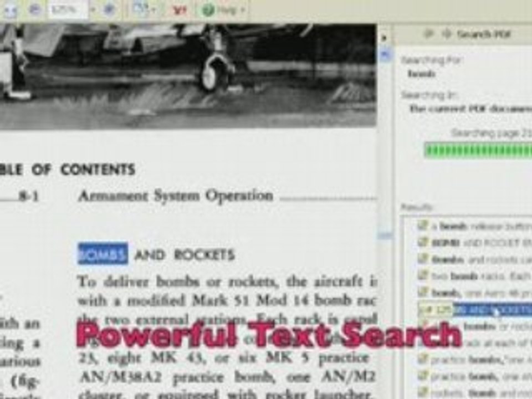
Task: Open the page view tool dropdown arrow
Action: pos(153,10)
